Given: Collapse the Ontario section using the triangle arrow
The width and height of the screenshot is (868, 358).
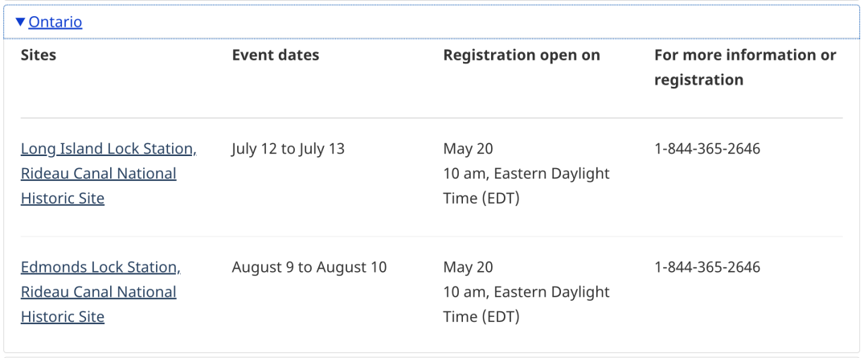Looking at the screenshot, I should click(20, 23).
